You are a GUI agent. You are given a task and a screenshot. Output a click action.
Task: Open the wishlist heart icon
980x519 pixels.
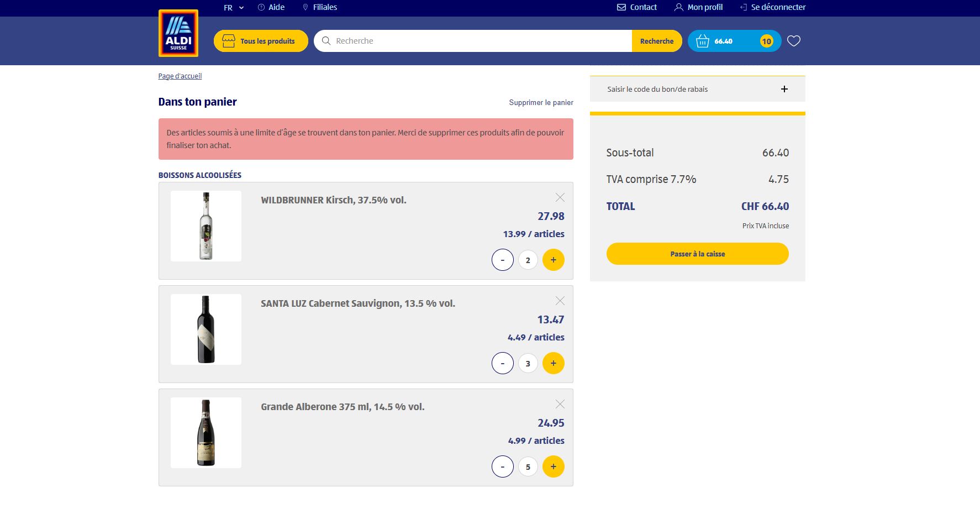tap(794, 41)
